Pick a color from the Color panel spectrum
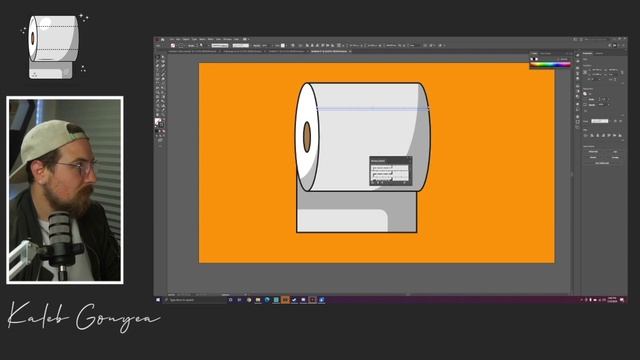Viewport: 640px width, 360px height. [x=550, y=64]
